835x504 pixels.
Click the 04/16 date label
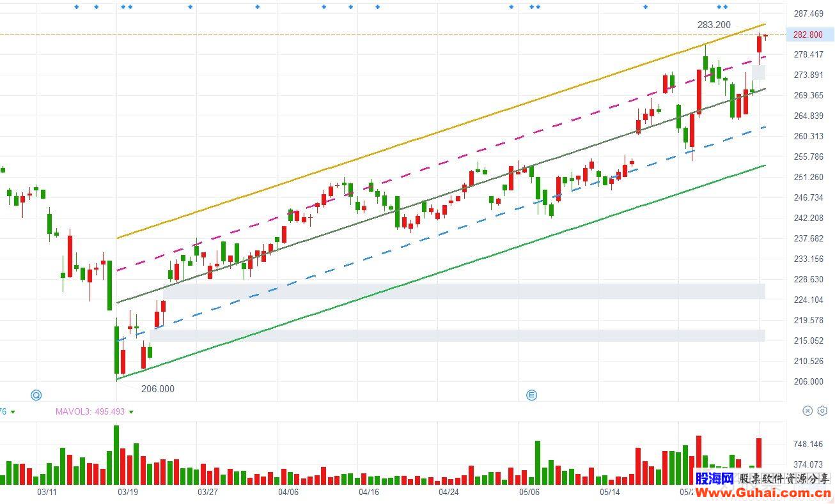(369, 492)
